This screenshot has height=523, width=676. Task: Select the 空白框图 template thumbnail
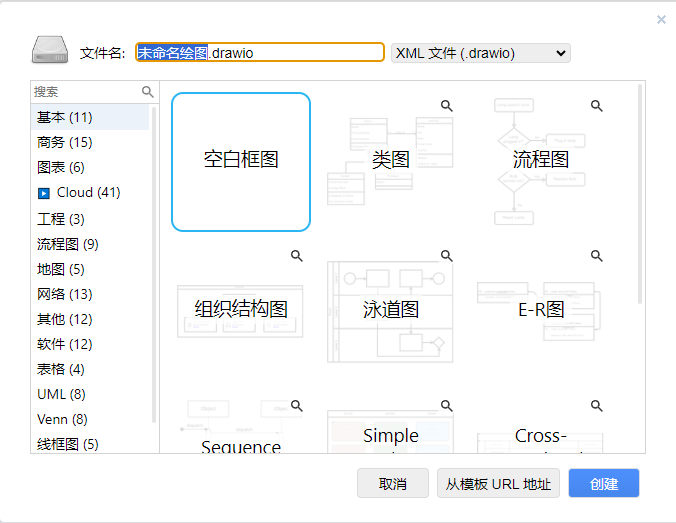(241, 162)
